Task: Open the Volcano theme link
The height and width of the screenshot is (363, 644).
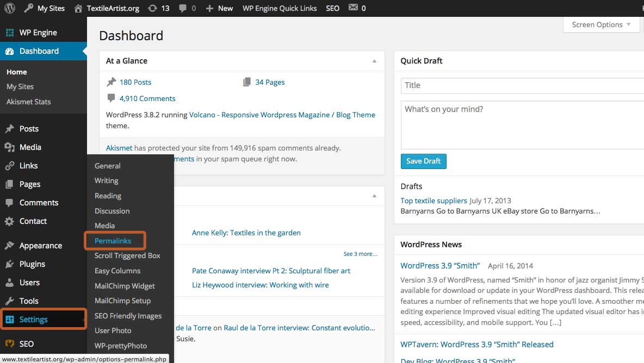Action: tap(282, 115)
